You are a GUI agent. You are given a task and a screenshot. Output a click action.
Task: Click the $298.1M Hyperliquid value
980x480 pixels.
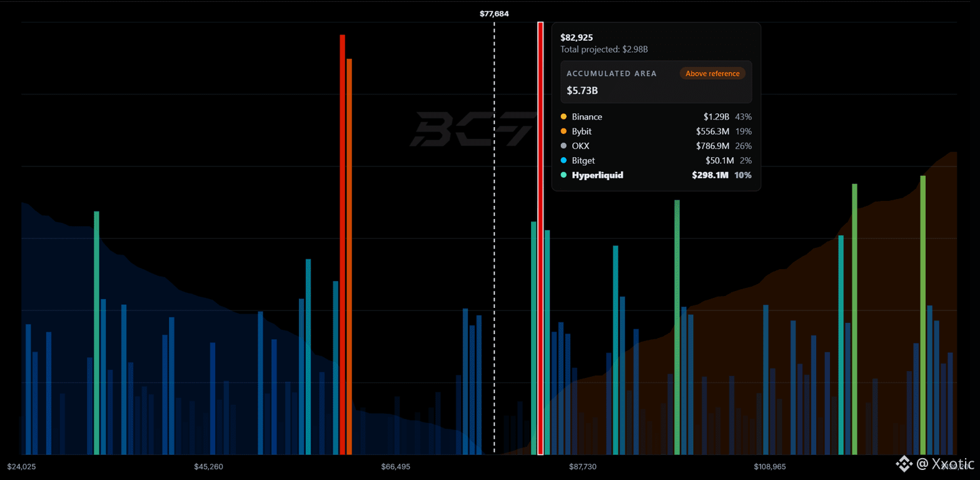point(710,175)
